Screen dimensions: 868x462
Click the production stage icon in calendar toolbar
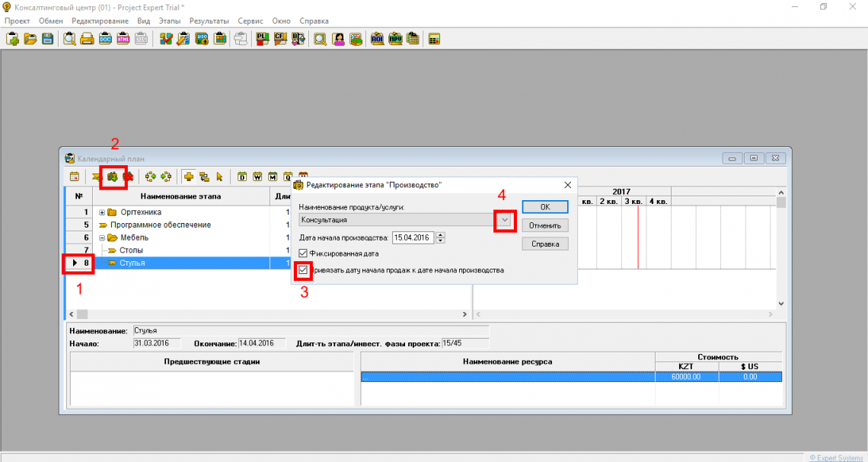[113, 177]
